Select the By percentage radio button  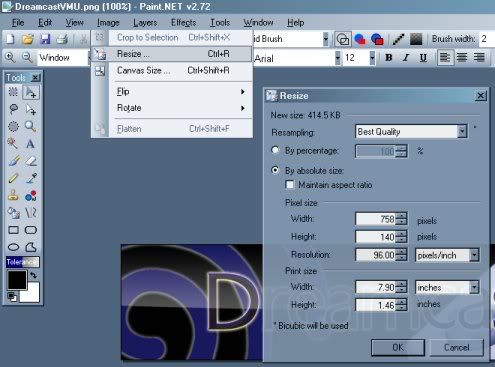275,150
